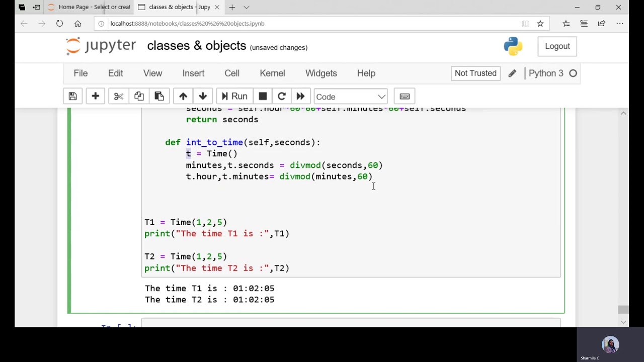This screenshot has width=644, height=362.
Task: Open the tab list chevron
Action: pos(247,7)
